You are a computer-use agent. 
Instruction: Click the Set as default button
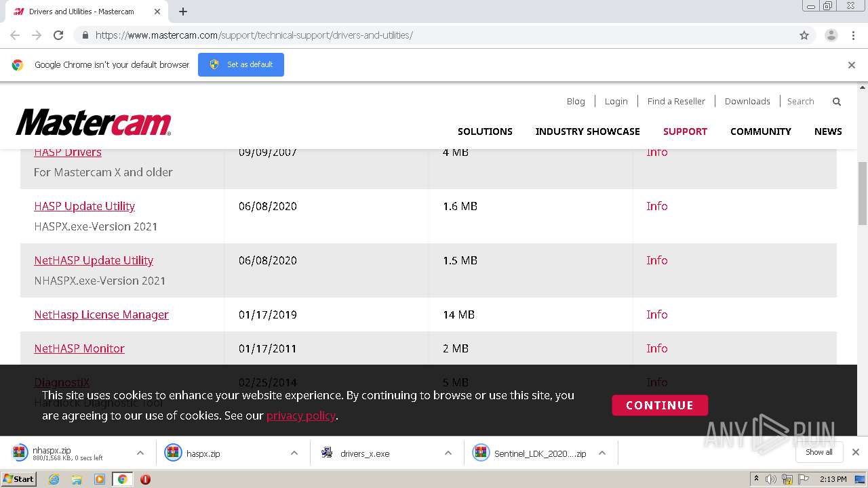click(241, 64)
